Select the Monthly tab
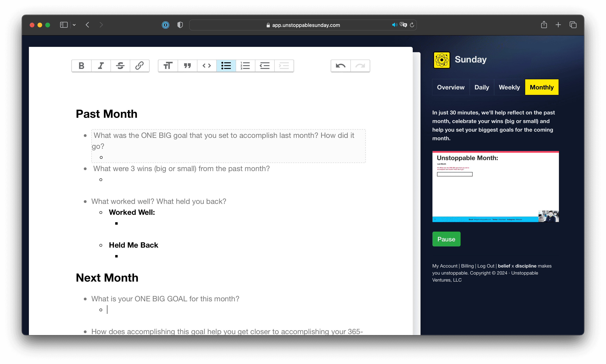 point(542,87)
